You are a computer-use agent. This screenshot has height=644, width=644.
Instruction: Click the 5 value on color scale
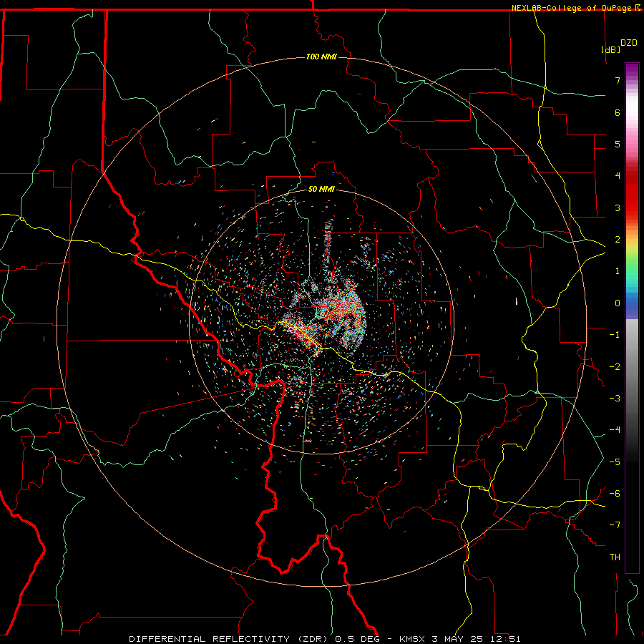[618, 144]
